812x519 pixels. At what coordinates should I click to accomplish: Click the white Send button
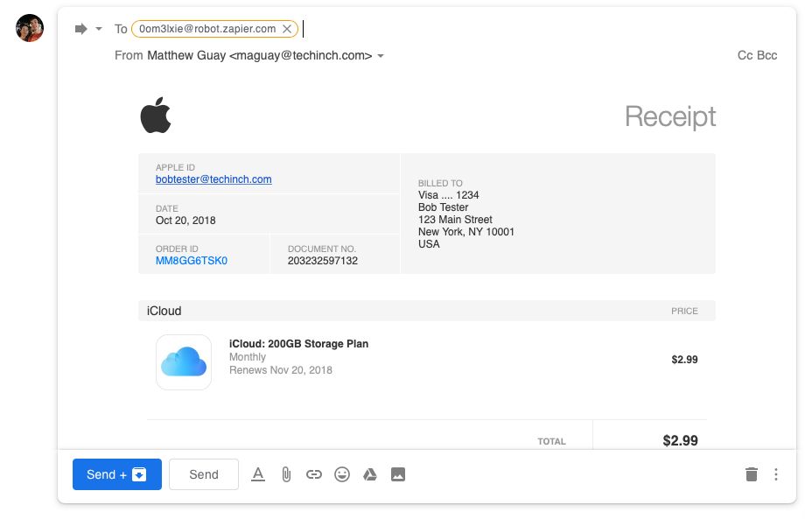[x=204, y=474]
